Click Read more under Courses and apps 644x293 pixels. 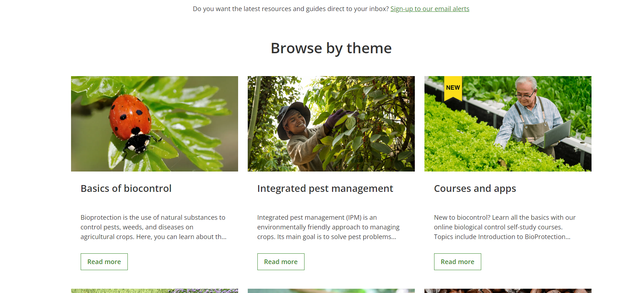(x=458, y=262)
